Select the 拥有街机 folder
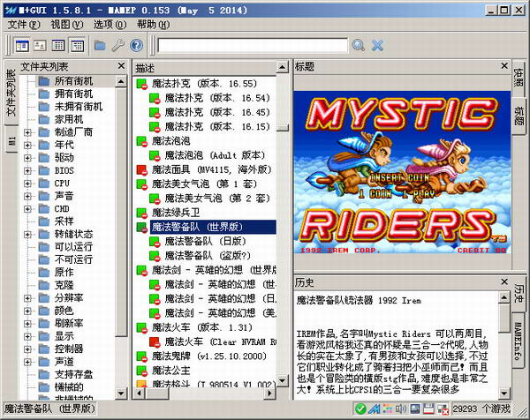The width and height of the screenshot is (530, 420). click(x=73, y=94)
